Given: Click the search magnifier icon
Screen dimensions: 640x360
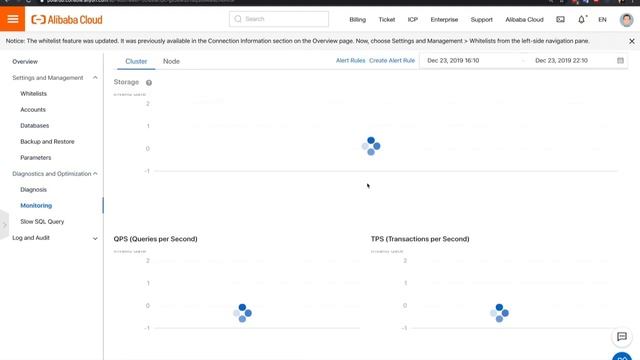Looking at the screenshot, I should [x=238, y=19].
